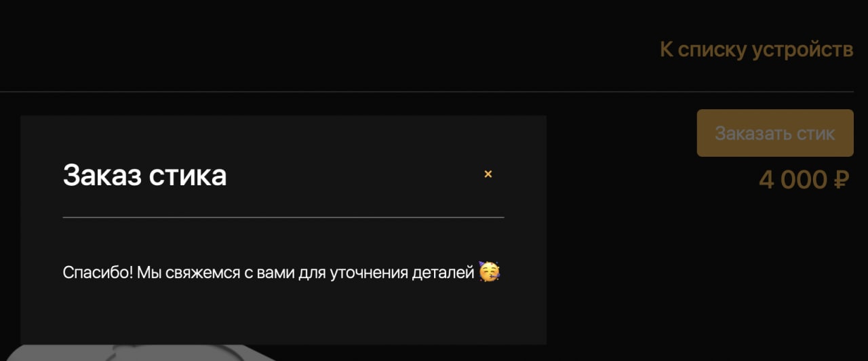The image size is (868, 361).
Task: Click the word Спасибо! in the message
Action: (x=98, y=273)
